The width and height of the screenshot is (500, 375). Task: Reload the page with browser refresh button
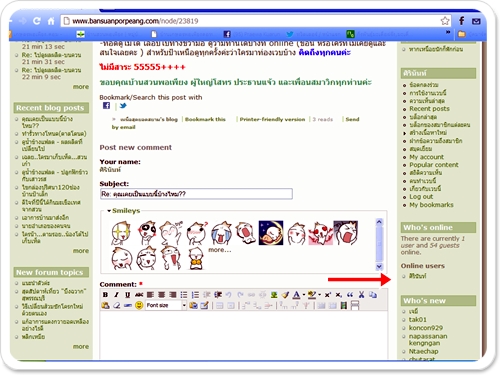[37, 21]
